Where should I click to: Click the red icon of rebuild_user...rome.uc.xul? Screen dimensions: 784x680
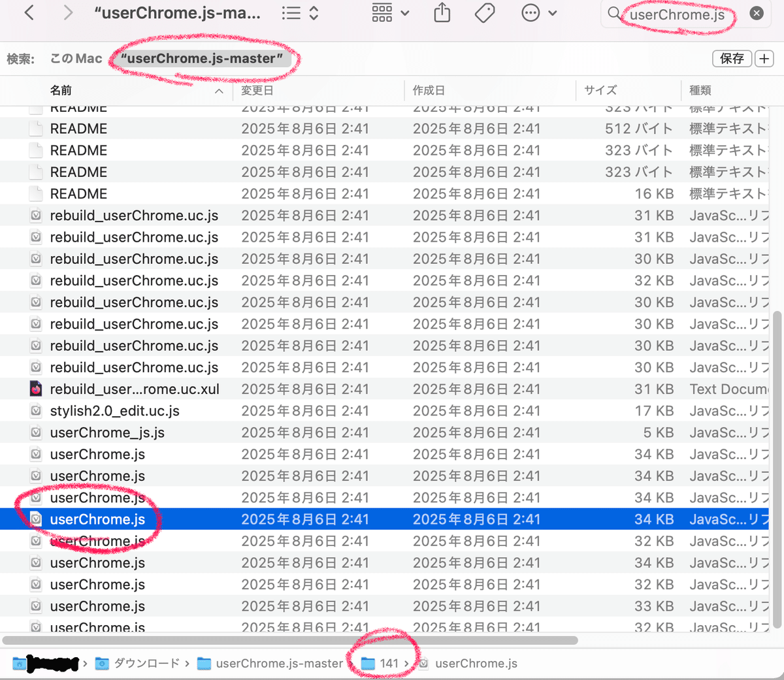click(x=36, y=389)
